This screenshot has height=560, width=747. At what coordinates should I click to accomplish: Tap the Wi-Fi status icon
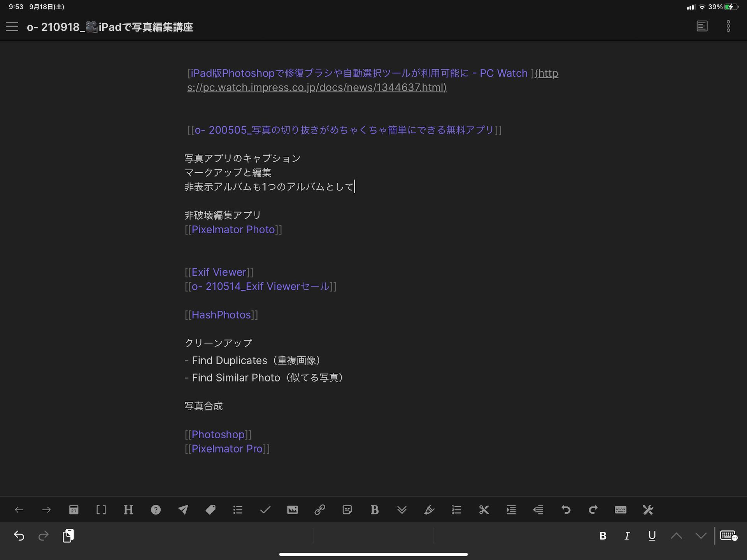pos(702,7)
